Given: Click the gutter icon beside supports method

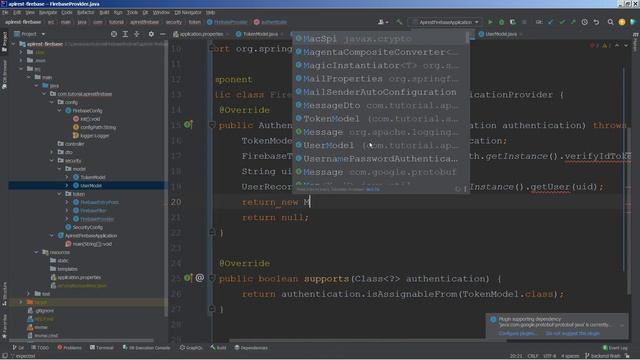Looking at the screenshot, I should (x=188, y=278).
